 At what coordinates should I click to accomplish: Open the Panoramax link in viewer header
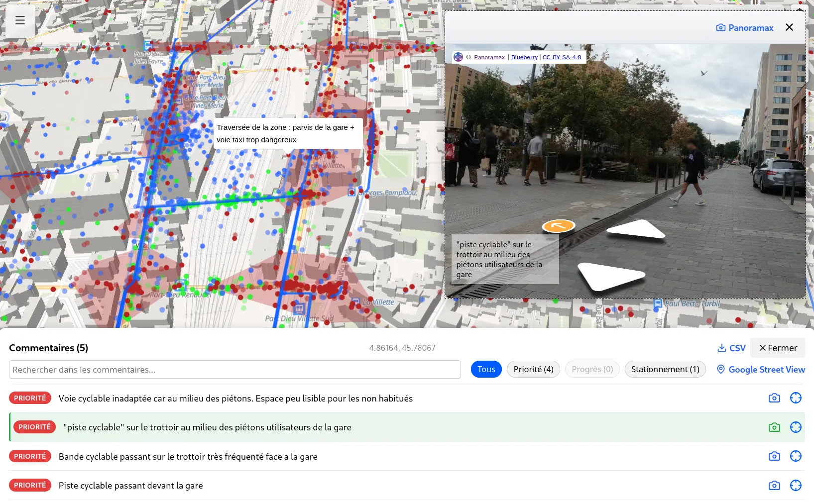coord(745,28)
